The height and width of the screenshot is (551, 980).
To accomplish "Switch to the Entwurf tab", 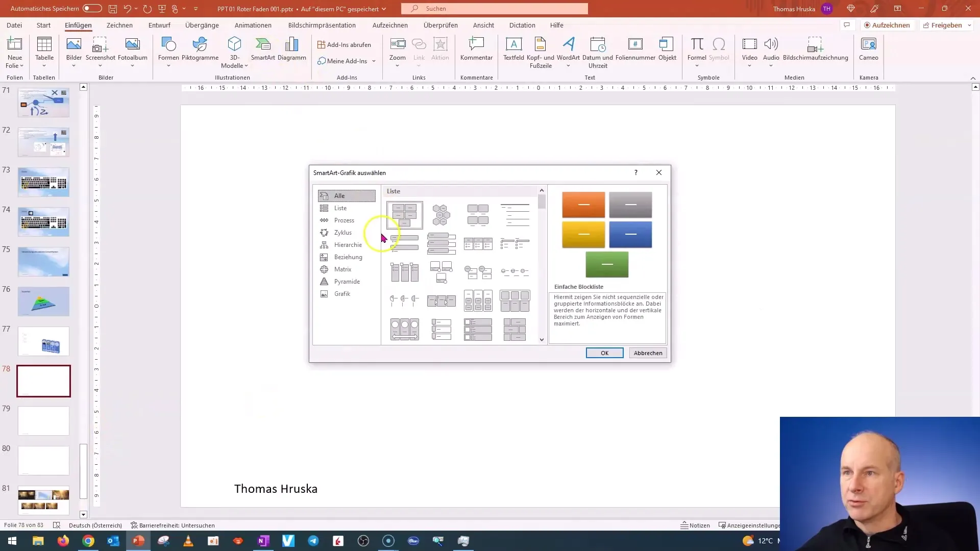I will [159, 25].
